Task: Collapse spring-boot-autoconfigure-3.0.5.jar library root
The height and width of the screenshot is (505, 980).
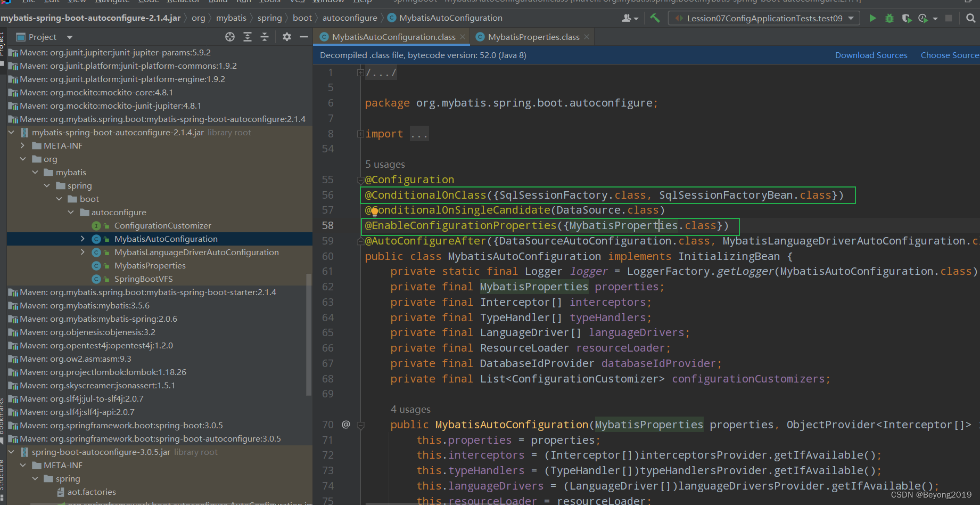Action: 11,452
